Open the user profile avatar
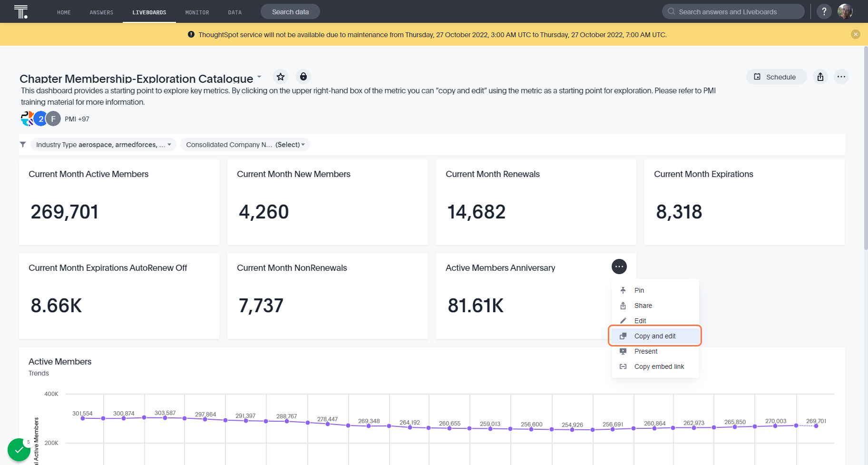The height and width of the screenshot is (465, 868). tap(845, 11)
